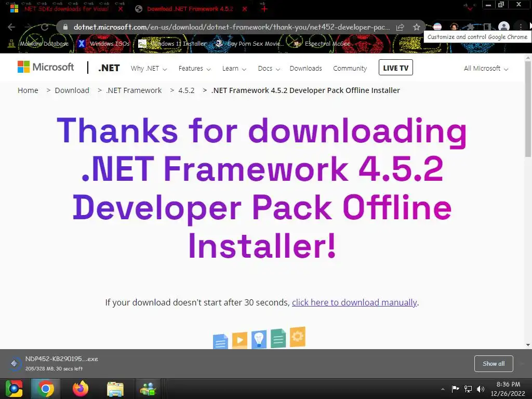
Task: Click the Chrome taskbar icon
Action: point(46,389)
